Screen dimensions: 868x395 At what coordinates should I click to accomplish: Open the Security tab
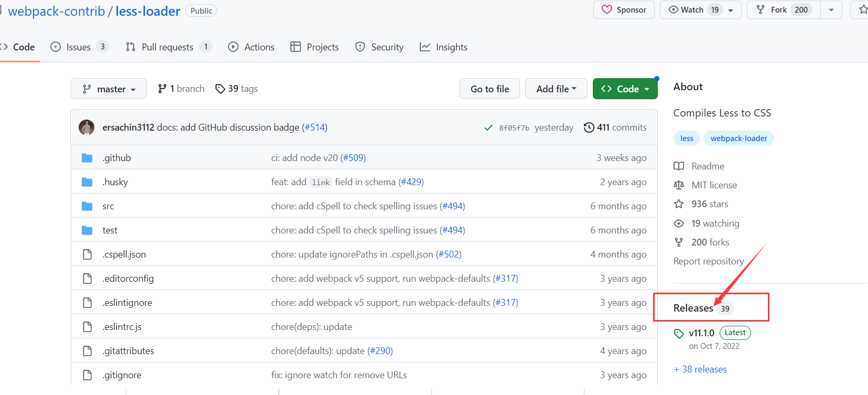pos(379,47)
